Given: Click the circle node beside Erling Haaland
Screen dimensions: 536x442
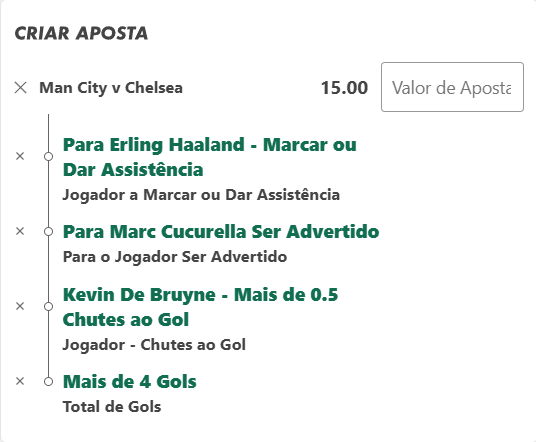Looking at the screenshot, I should coord(49,157).
